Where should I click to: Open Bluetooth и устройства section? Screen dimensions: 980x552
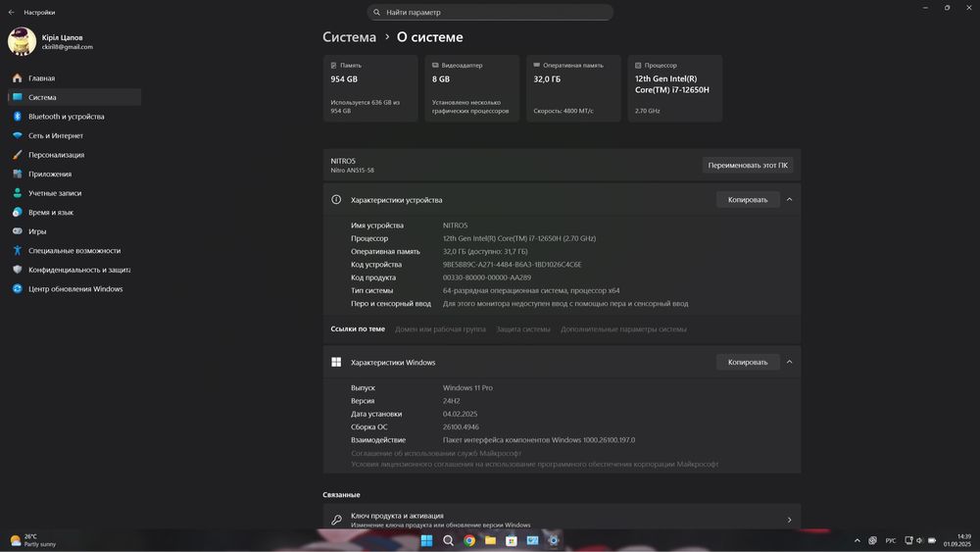(x=73, y=117)
